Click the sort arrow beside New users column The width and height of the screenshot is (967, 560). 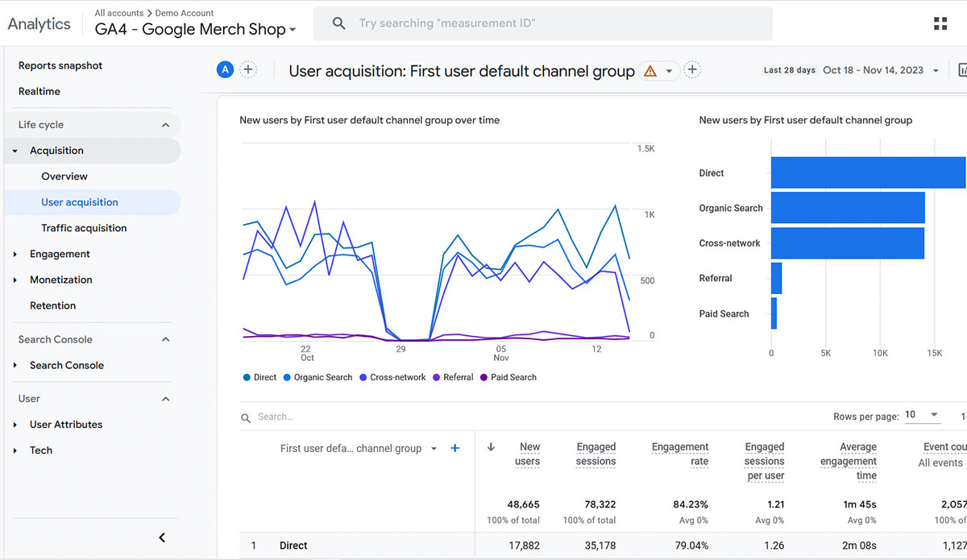pos(491,447)
